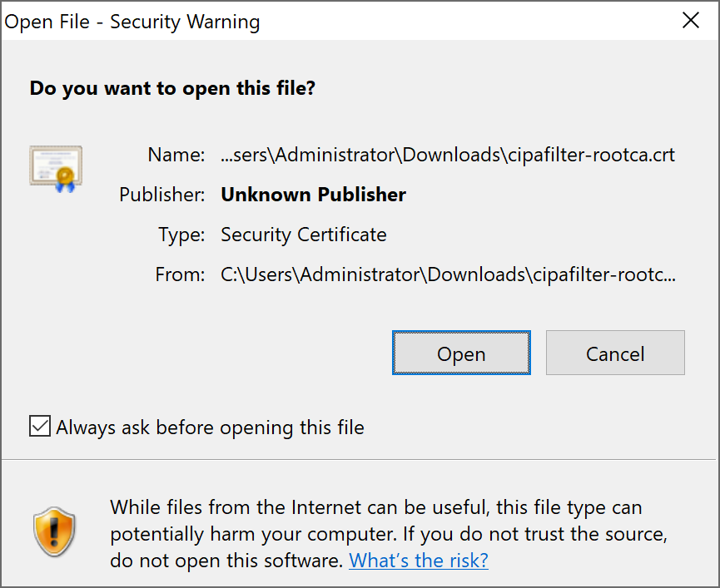The image size is (720, 588).
Task: Cancel opening the file
Action: click(614, 353)
